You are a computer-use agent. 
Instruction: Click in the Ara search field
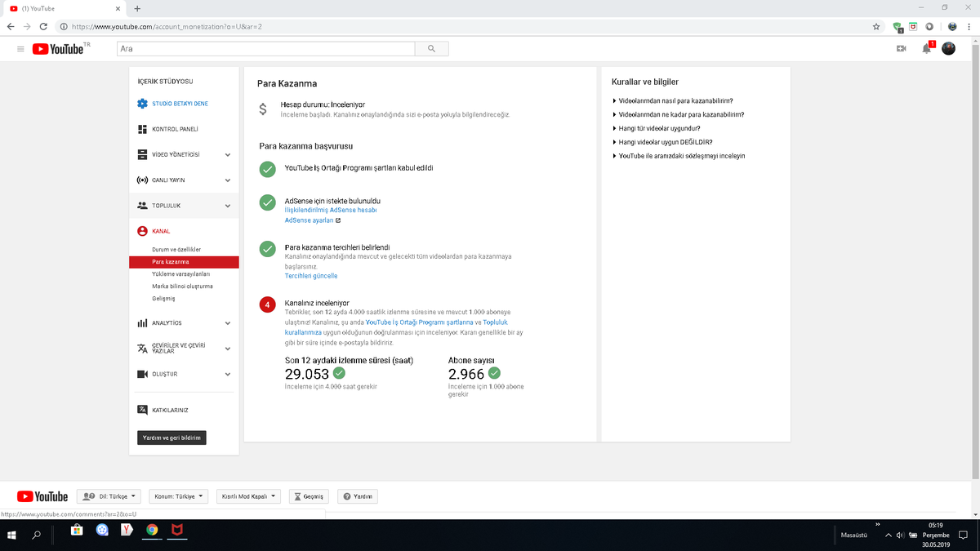click(265, 49)
